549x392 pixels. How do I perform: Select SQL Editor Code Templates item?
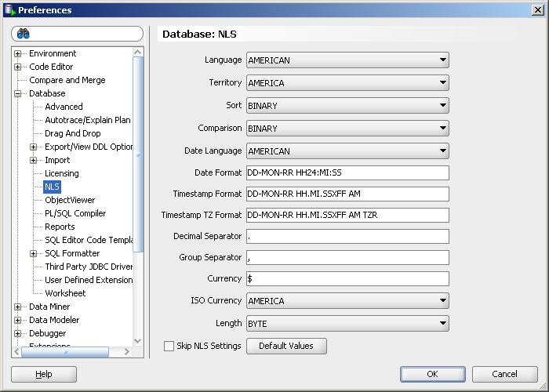[x=89, y=240]
